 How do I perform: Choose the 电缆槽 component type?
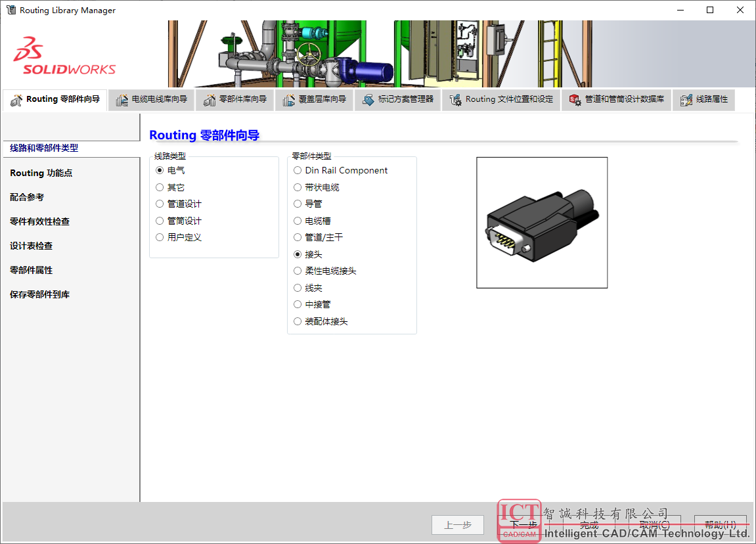pos(298,221)
